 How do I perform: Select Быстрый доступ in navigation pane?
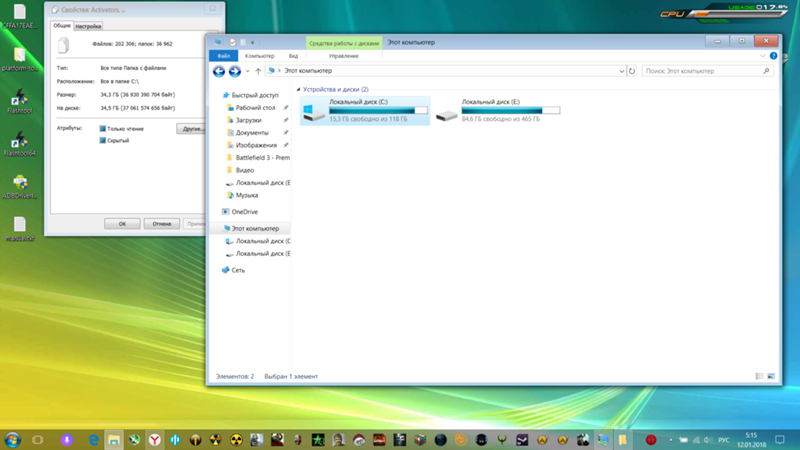click(251, 95)
